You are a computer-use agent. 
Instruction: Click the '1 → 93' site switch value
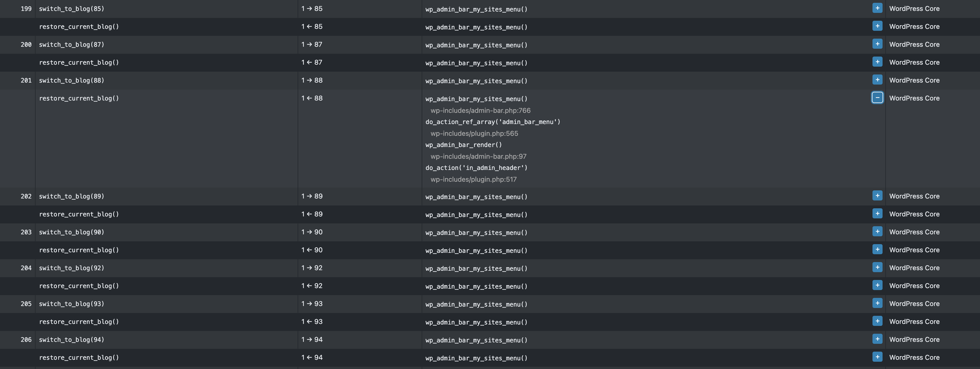(312, 303)
